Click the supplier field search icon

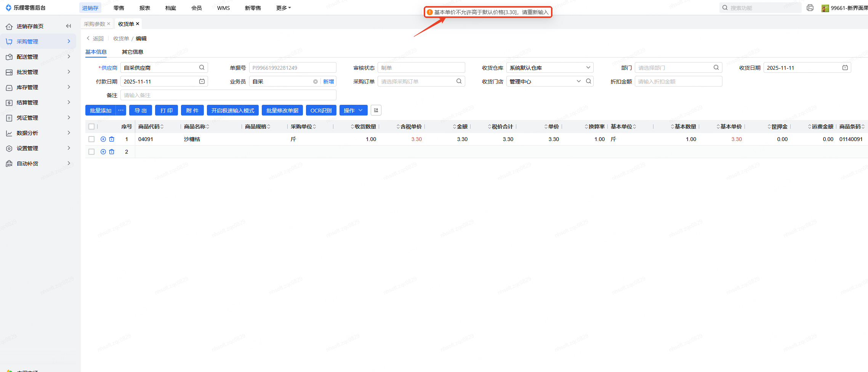tap(202, 67)
